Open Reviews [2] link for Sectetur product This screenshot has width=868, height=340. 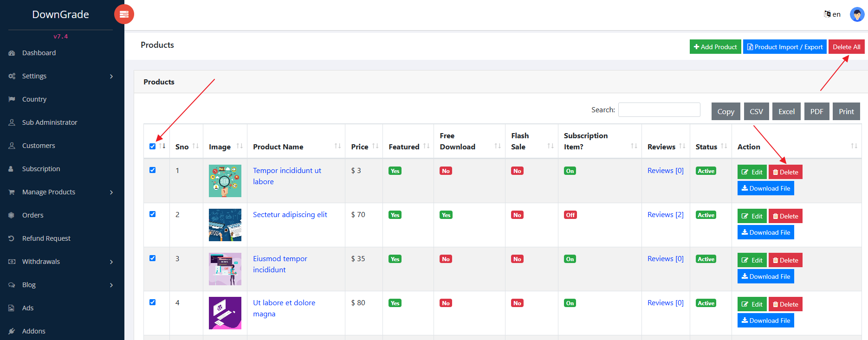click(x=665, y=215)
